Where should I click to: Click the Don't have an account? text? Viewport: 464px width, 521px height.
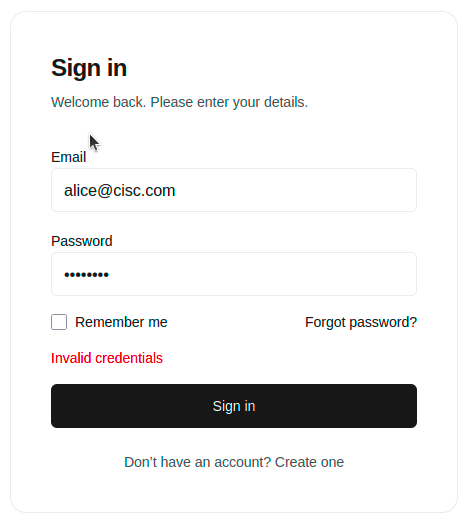198,462
